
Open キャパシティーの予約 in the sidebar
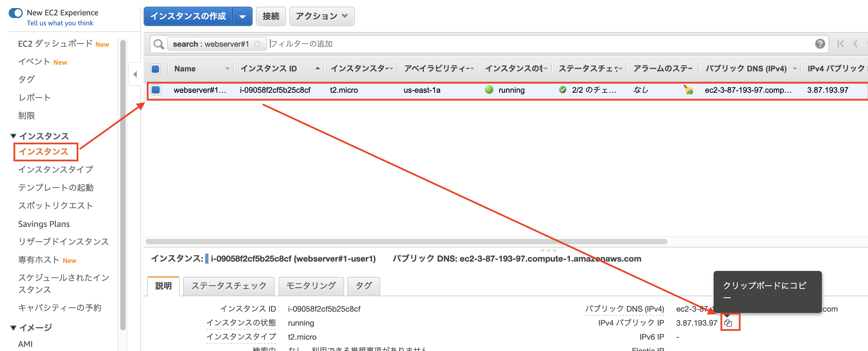[60, 308]
